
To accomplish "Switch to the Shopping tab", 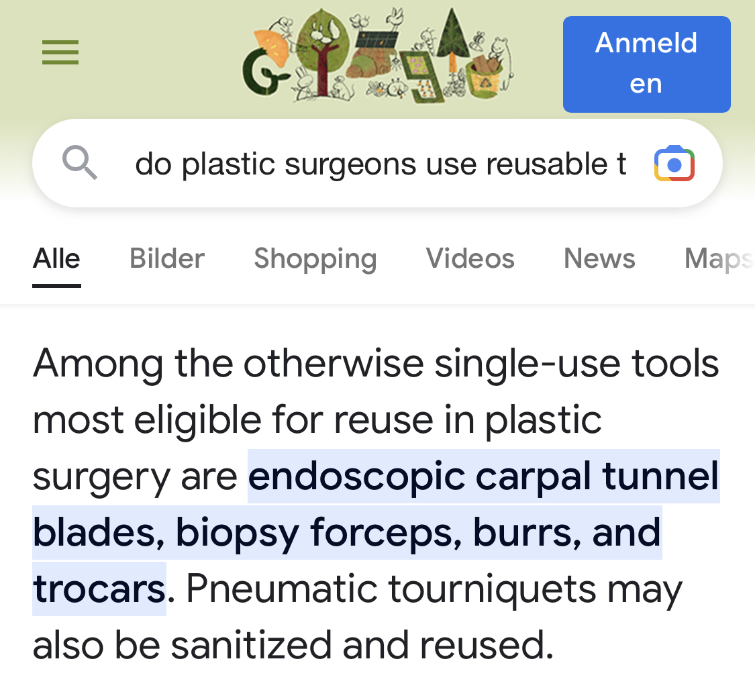I will pyautogui.click(x=315, y=259).
